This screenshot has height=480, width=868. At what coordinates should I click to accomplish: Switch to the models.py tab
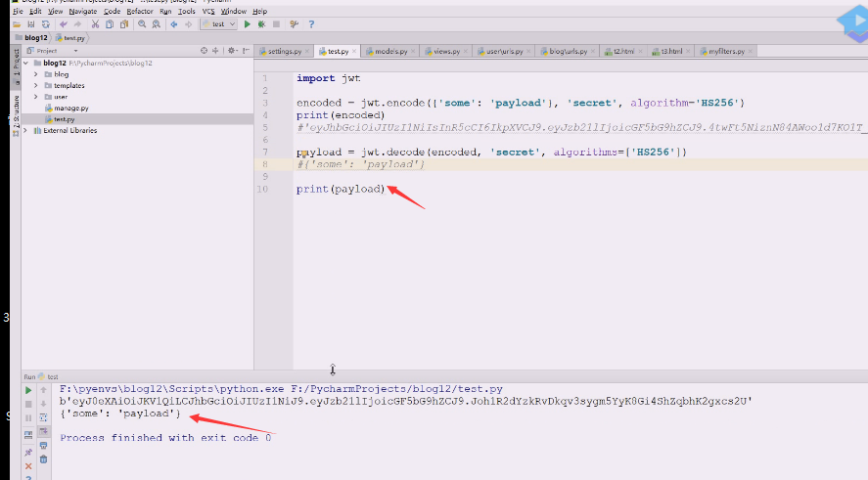click(x=390, y=52)
